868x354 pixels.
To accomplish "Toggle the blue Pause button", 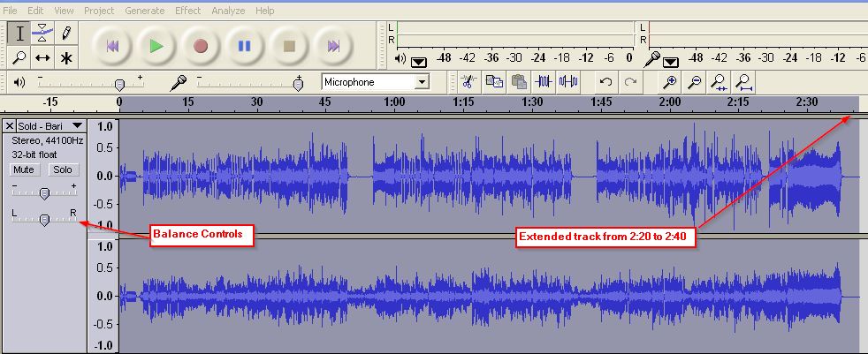I will (x=245, y=46).
